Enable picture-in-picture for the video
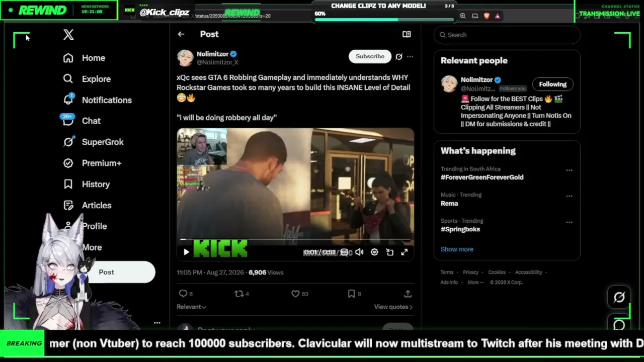The width and height of the screenshot is (644, 362). click(389, 252)
